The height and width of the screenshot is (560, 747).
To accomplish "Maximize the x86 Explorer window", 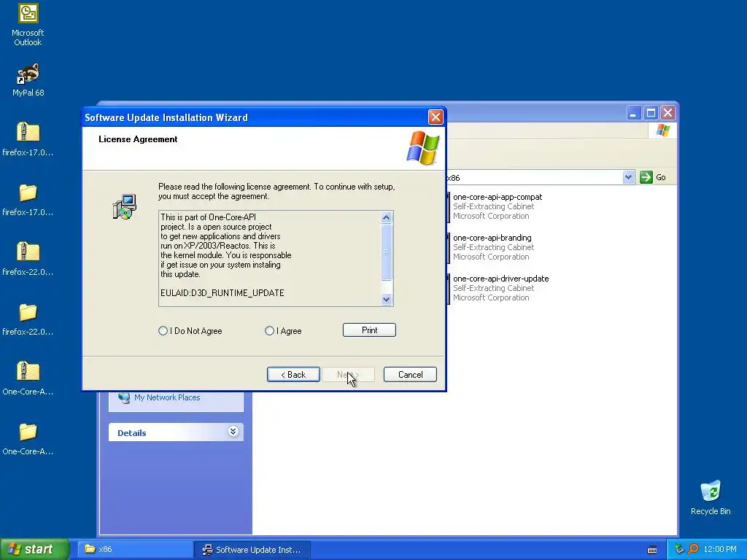I will coord(651,113).
